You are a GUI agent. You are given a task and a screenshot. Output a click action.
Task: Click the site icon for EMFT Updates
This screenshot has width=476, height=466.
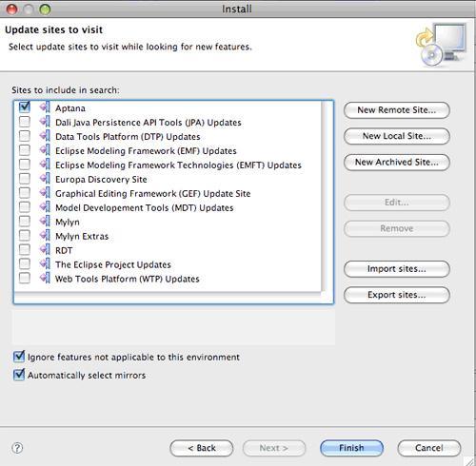45,165
